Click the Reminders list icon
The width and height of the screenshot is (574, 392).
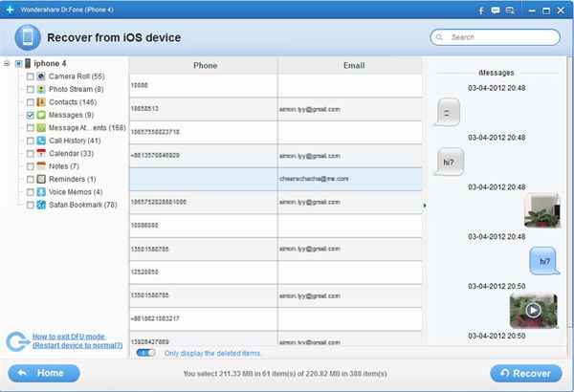pyautogui.click(x=41, y=179)
